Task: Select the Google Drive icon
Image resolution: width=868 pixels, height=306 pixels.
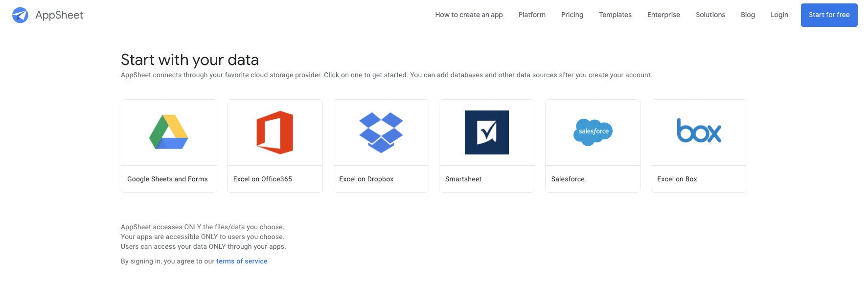Action: pyautogui.click(x=169, y=132)
